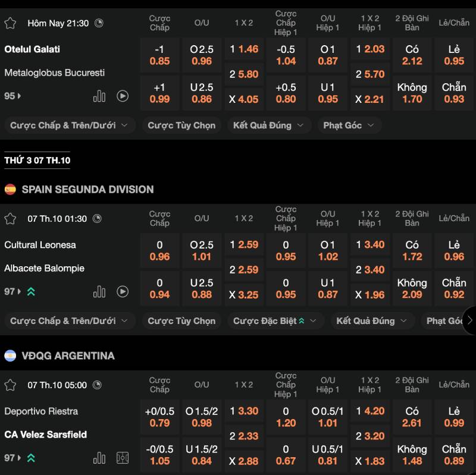
Task: Open pitch view icon for Deportivo Riestra match
Action: click(x=123, y=458)
